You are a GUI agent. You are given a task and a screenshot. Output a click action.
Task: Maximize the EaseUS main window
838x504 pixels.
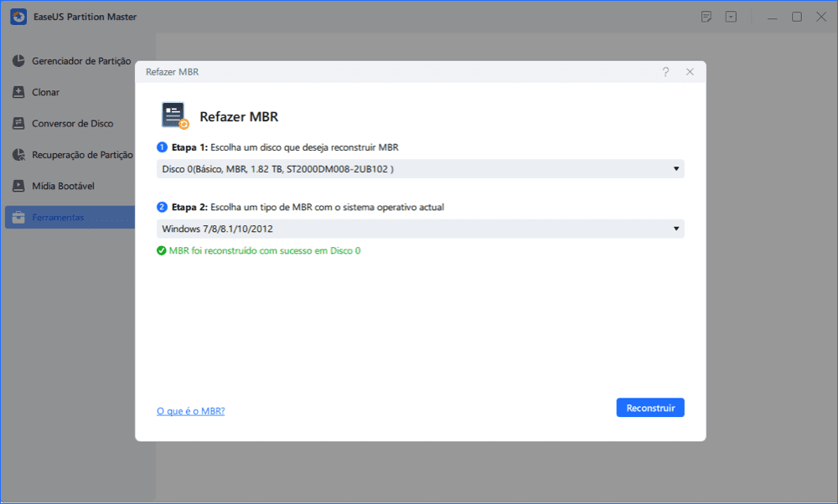pyautogui.click(x=796, y=17)
